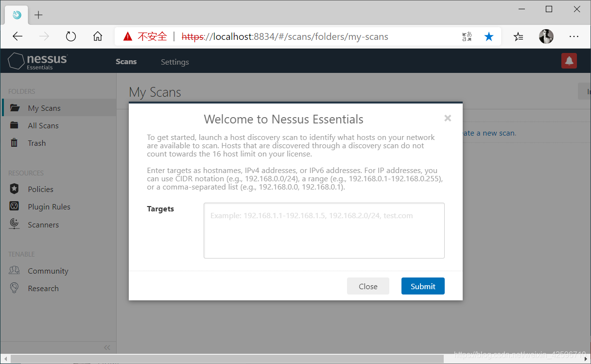Click the Targets text input area

(324, 230)
